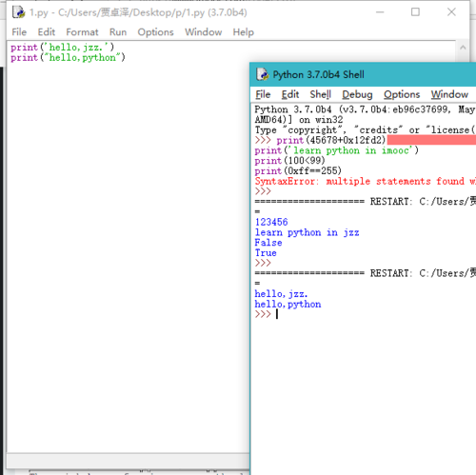Open the Shell window's File menu
Image resolution: width=476 pixels, height=475 pixels.
coord(263,94)
